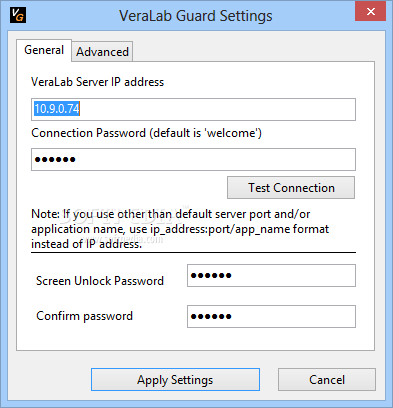Select the Confirm password input field

(x=271, y=316)
